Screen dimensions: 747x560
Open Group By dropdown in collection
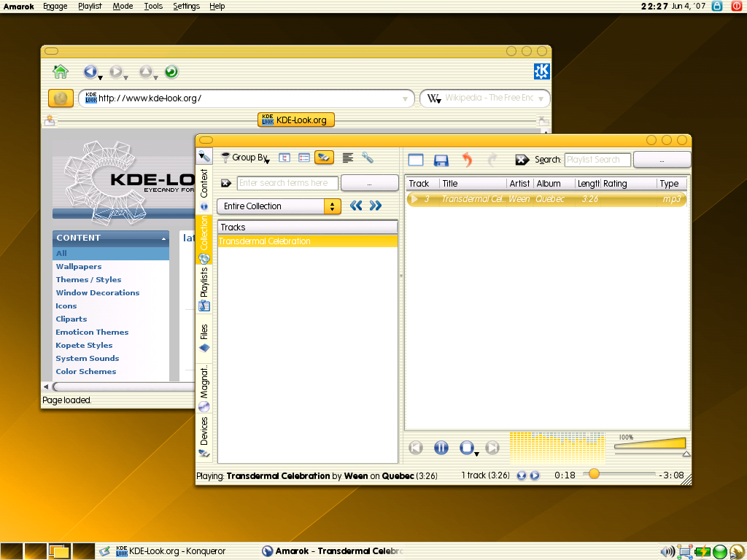tap(251, 157)
